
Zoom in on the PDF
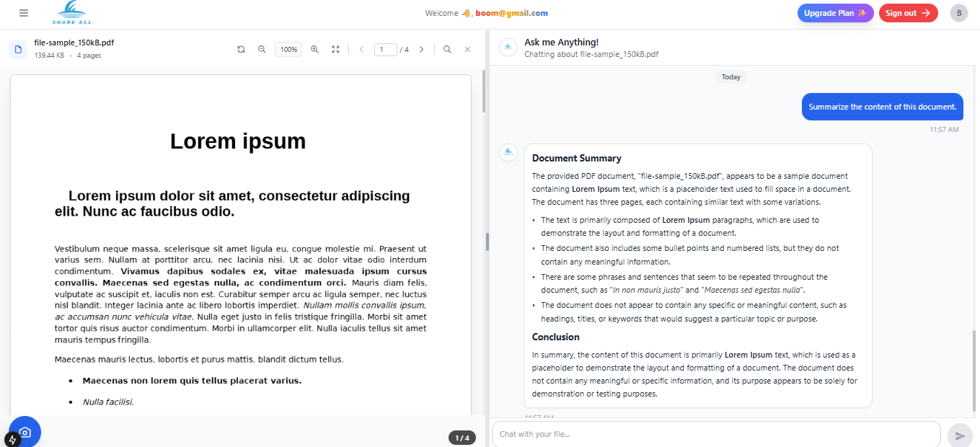point(314,50)
